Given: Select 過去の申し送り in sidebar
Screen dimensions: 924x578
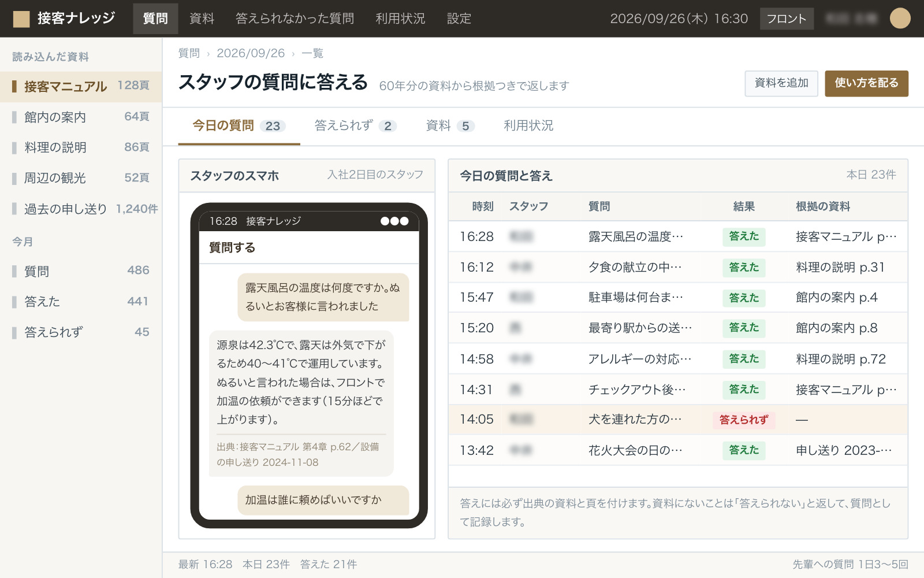Looking at the screenshot, I should [81, 209].
